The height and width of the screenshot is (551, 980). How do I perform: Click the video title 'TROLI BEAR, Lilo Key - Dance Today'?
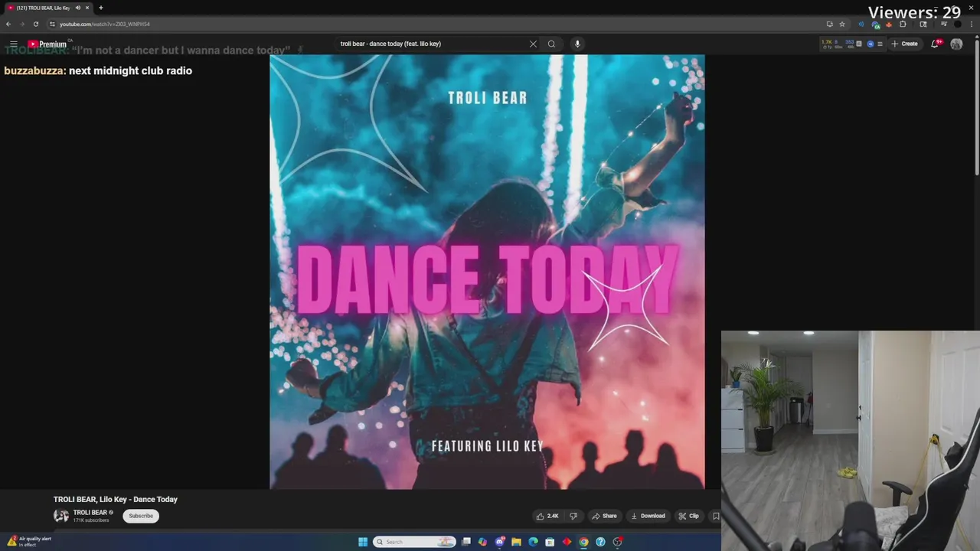pos(116,500)
